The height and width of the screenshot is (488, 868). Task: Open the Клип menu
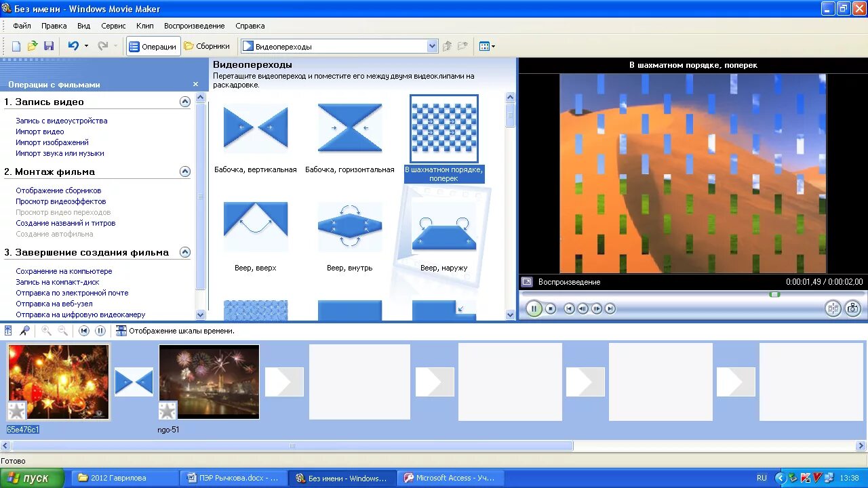click(144, 26)
